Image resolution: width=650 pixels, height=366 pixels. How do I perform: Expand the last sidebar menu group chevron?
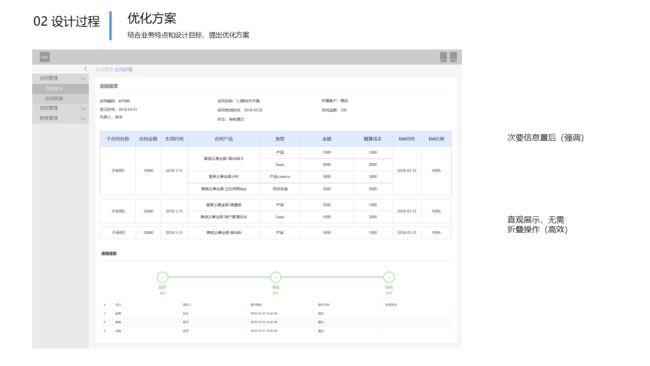(x=83, y=119)
